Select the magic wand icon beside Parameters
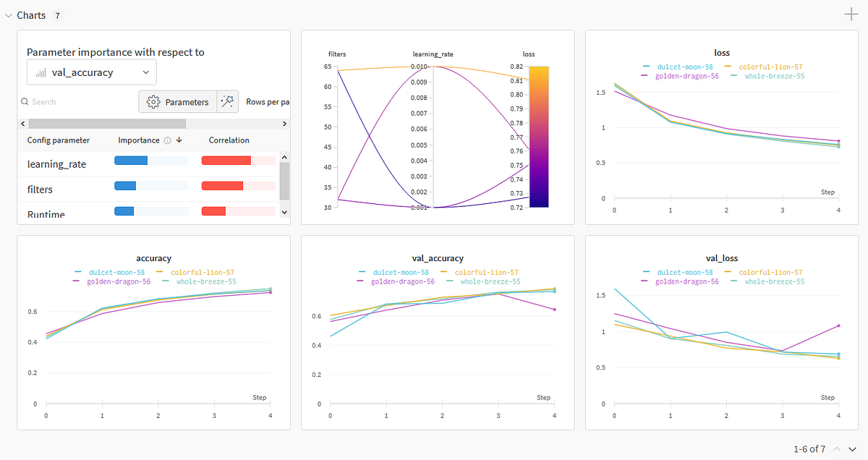The height and width of the screenshot is (460, 868). pos(228,101)
